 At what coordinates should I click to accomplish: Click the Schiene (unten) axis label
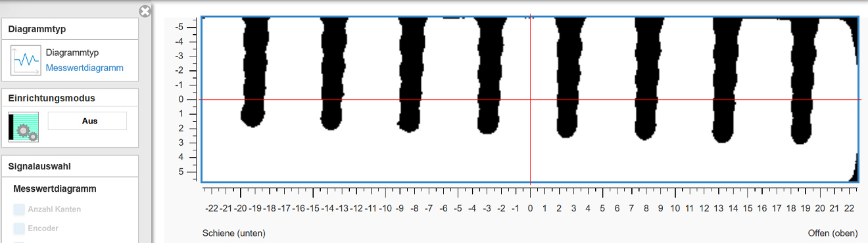[234, 233]
